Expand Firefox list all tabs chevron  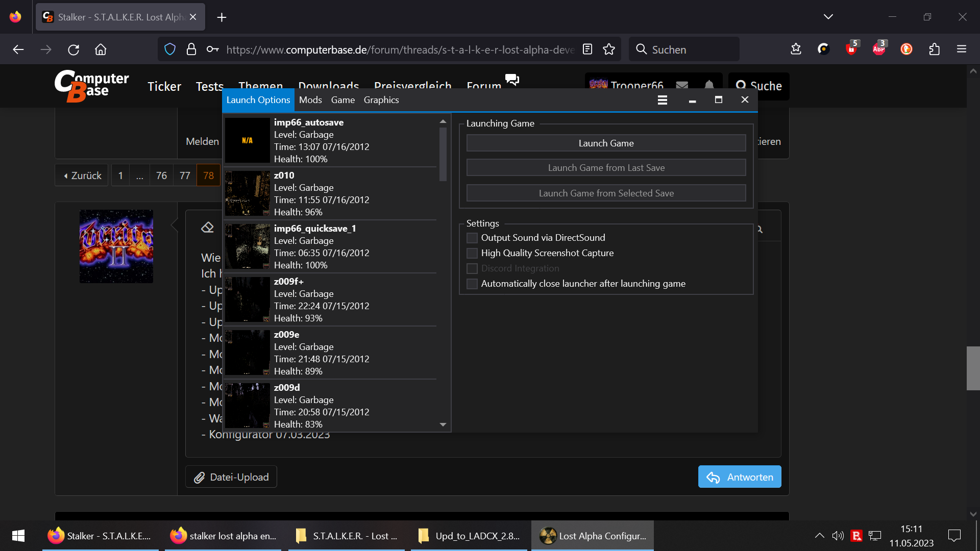point(828,17)
